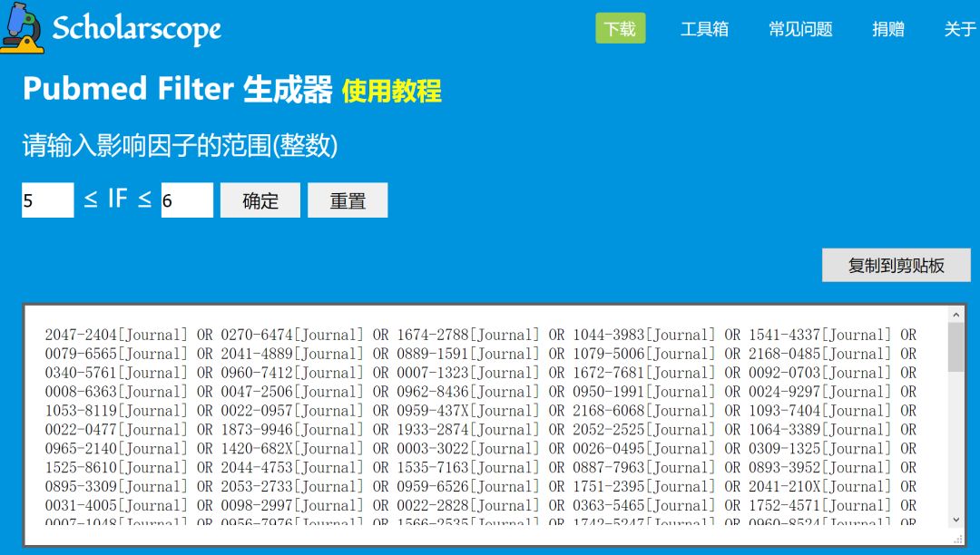Open the green 下载 download button
Screen dimensions: 980x555
tap(620, 28)
